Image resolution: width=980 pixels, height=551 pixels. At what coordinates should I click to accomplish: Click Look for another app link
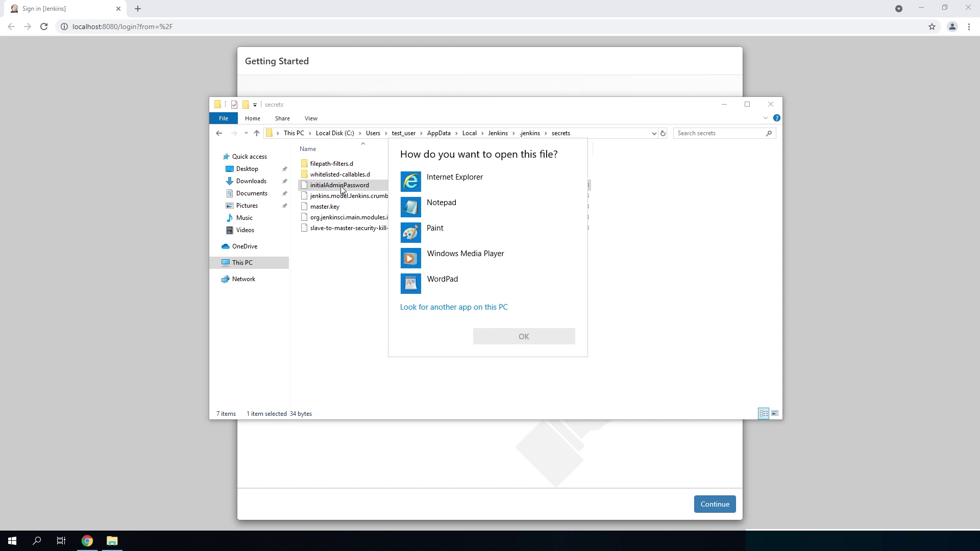click(x=453, y=307)
